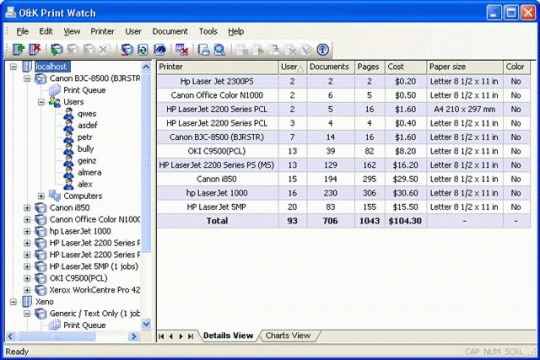Expand the Xerox WorkCentre Pro node
The width and height of the screenshot is (540, 360).
[27, 290]
